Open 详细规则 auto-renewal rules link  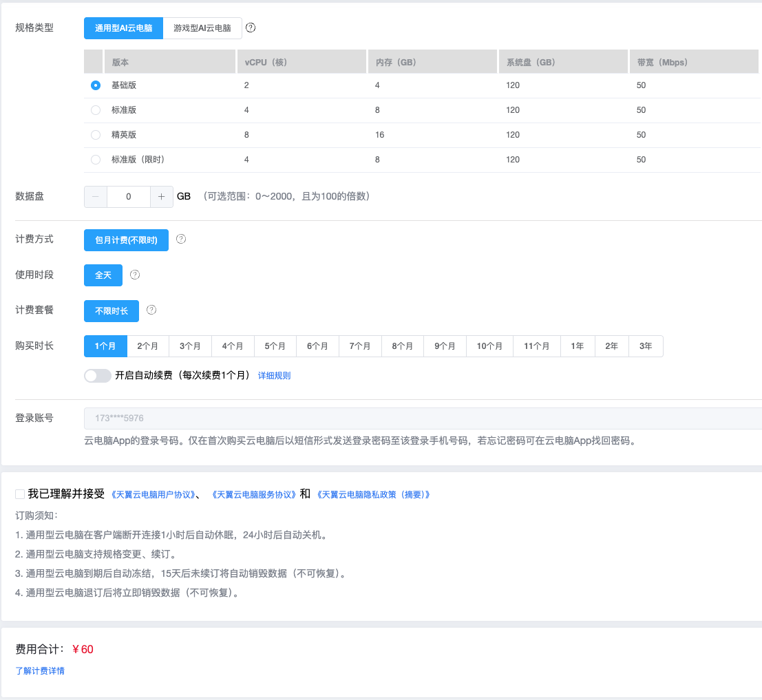(274, 376)
